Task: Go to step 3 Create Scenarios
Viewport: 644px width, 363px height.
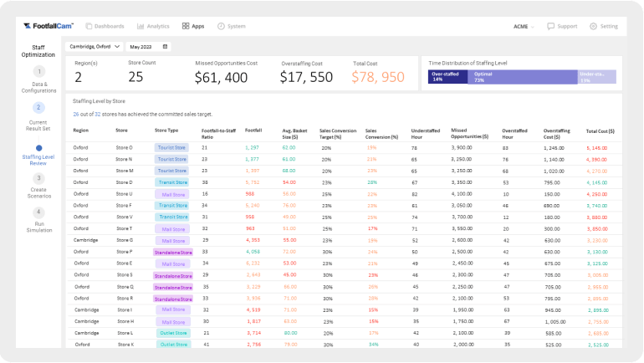Action: [x=39, y=186]
